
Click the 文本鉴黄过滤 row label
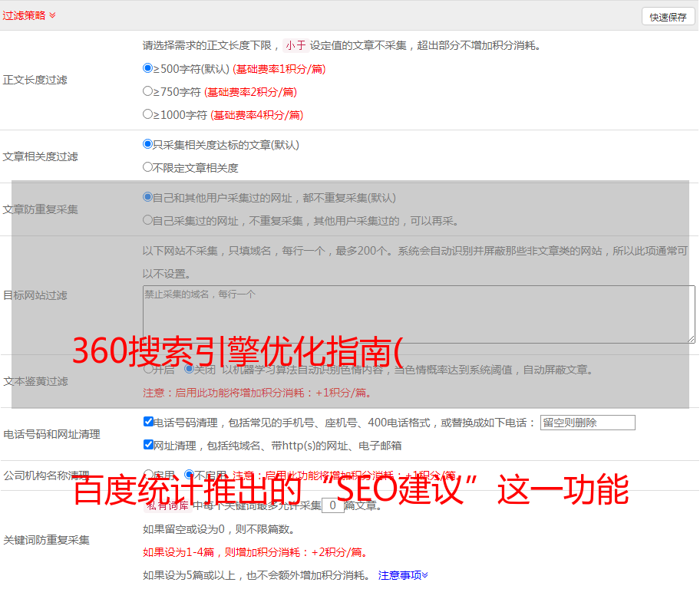[x=36, y=381]
